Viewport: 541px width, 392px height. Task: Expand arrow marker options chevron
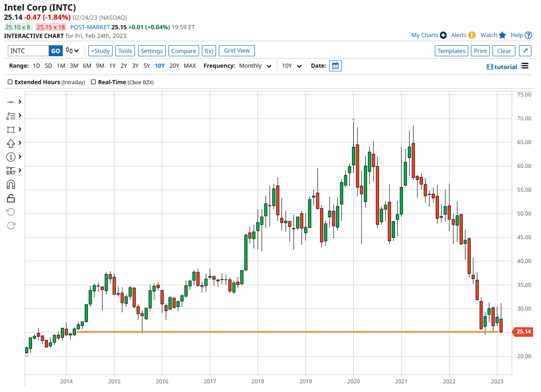pos(20,143)
